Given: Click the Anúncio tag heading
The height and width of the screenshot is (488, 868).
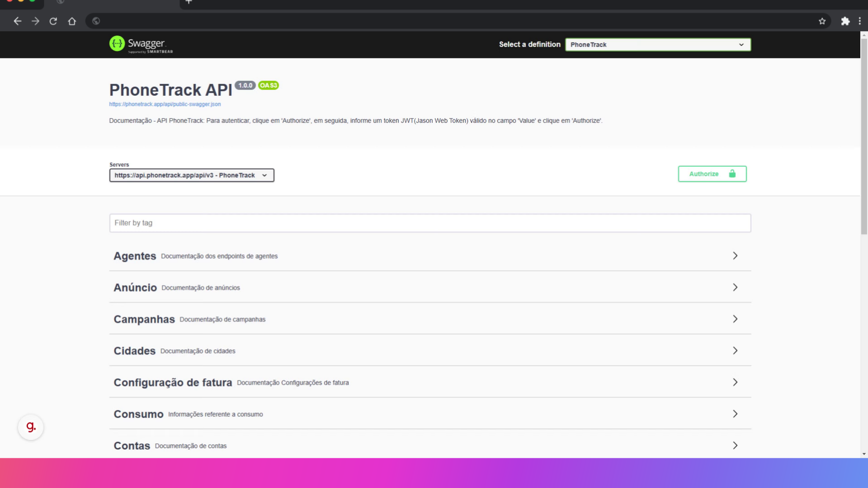Looking at the screenshot, I should 135,288.
